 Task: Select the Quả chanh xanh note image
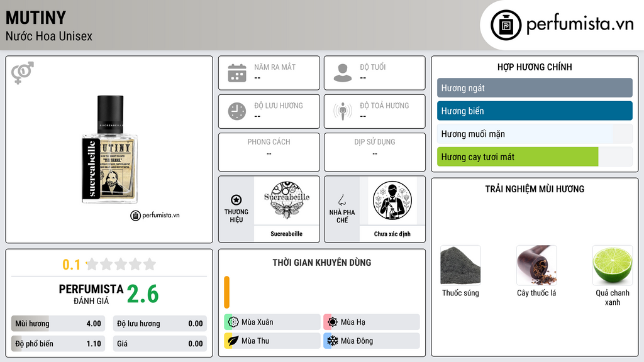613,265
